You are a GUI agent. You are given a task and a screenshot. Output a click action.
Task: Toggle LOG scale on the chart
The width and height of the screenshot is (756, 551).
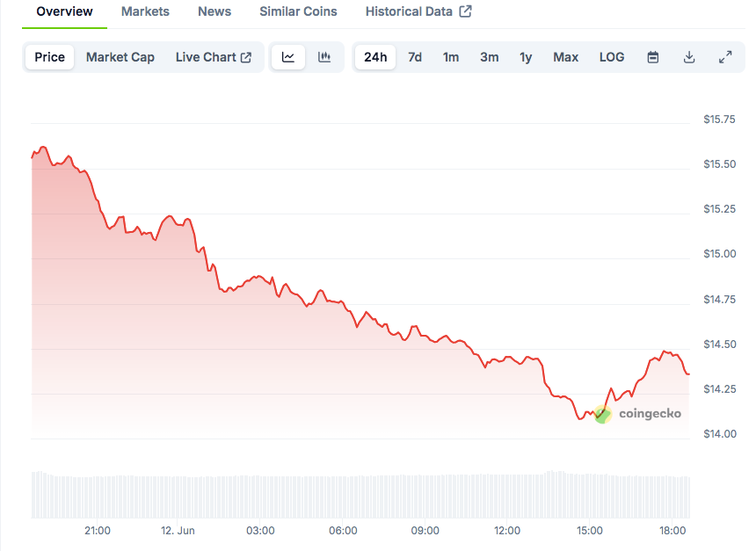coord(612,57)
